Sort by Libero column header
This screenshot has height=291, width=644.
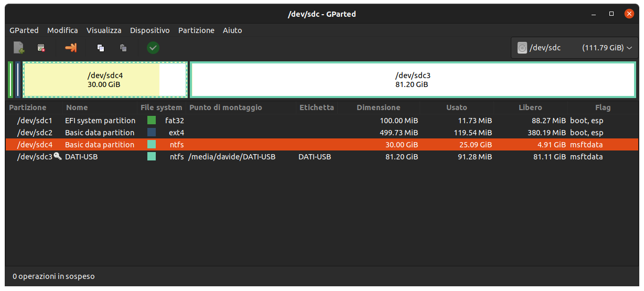pos(530,107)
